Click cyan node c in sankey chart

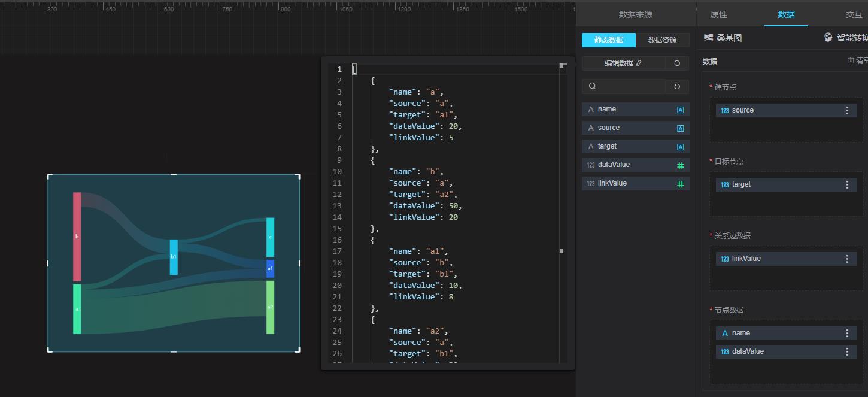click(x=270, y=237)
